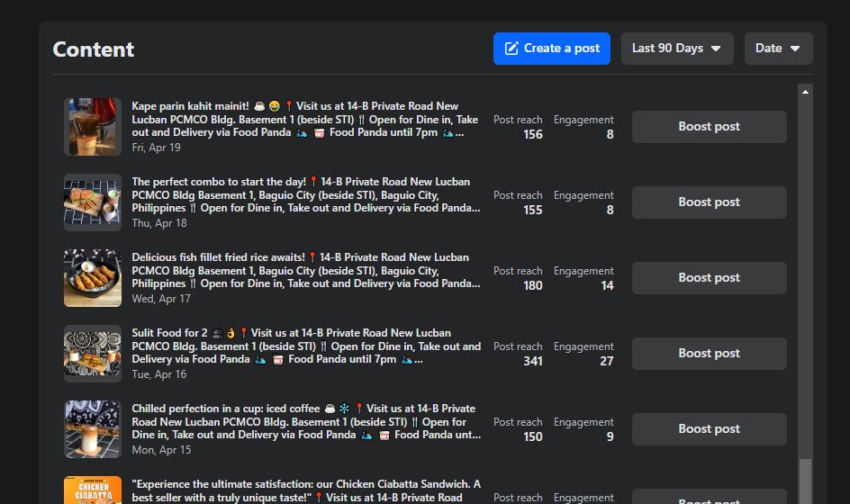The width and height of the screenshot is (850, 504).
Task: Click post reach value 156
Action: pyautogui.click(x=532, y=134)
